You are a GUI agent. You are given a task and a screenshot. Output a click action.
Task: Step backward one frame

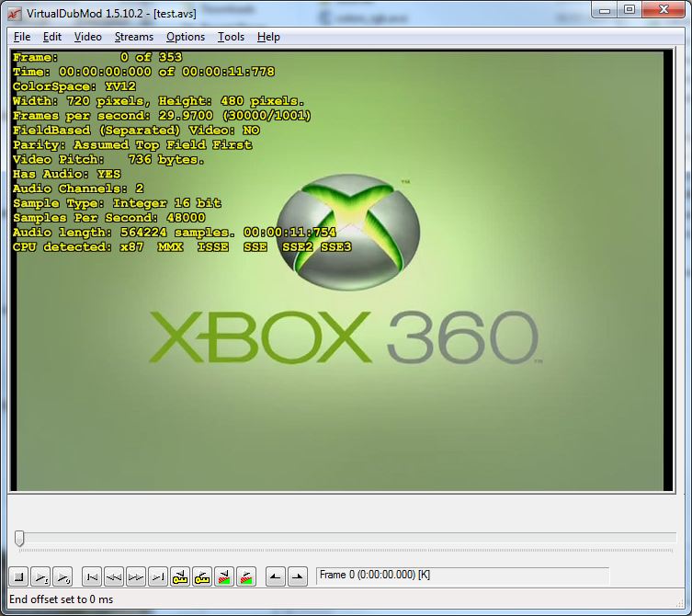point(114,576)
